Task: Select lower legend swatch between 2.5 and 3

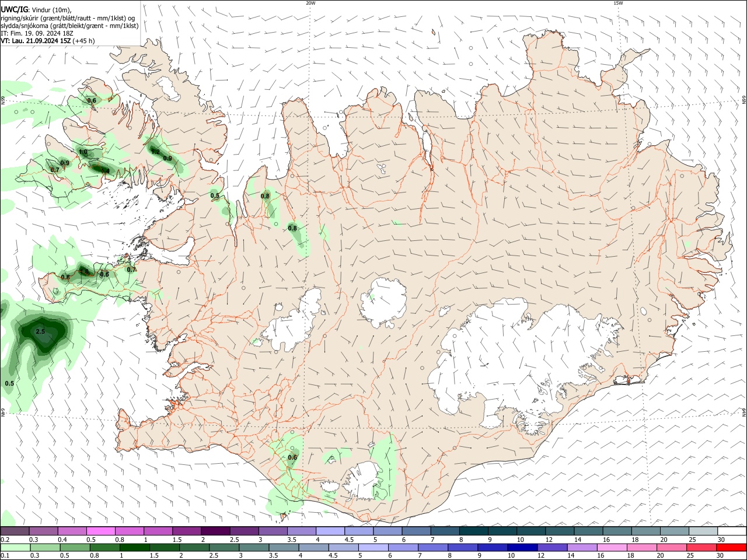Action: (224, 547)
